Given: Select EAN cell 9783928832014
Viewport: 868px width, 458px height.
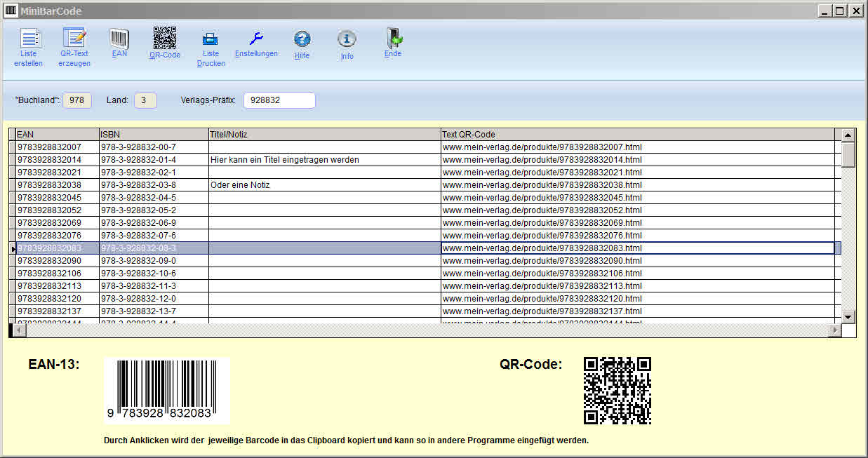Looking at the screenshot, I should pos(58,160).
